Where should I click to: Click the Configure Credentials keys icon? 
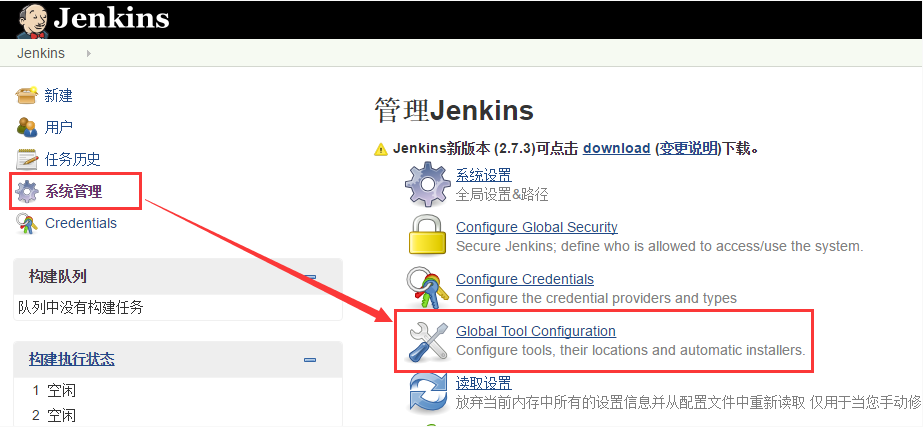[x=427, y=288]
